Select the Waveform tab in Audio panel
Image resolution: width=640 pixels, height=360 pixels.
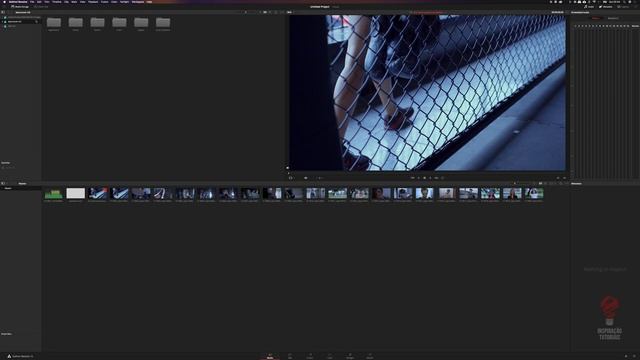[613, 18]
